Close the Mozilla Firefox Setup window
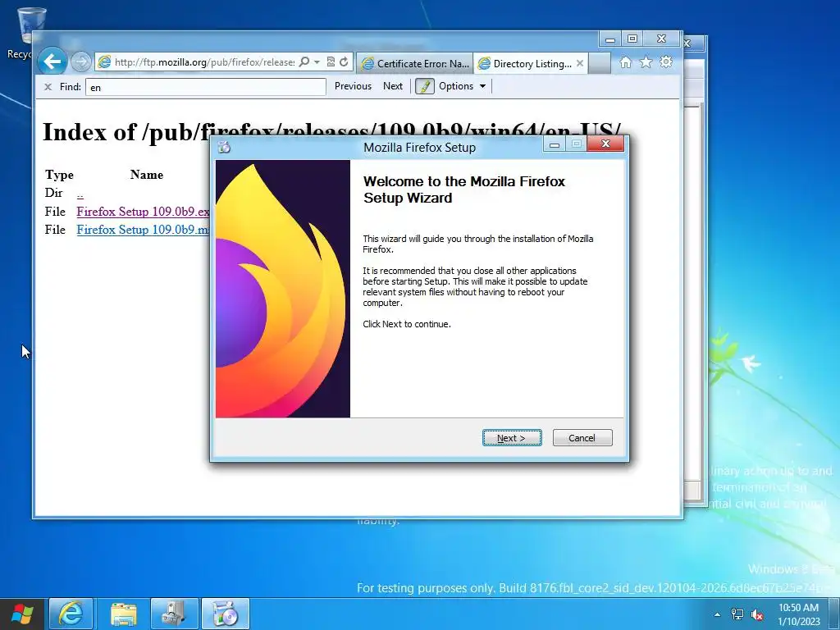840x630 pixels. 605,144
